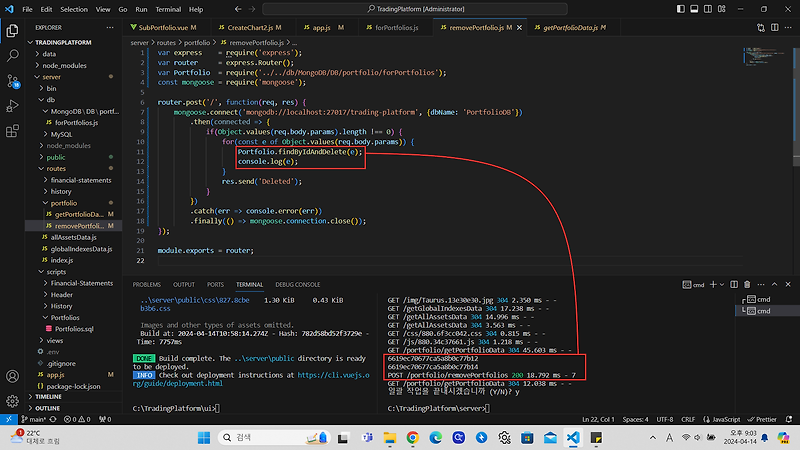The width and height of the screenshot is (800, 450).
Task: Expand the TIMELINE section
Action: (x=73, y=396)
